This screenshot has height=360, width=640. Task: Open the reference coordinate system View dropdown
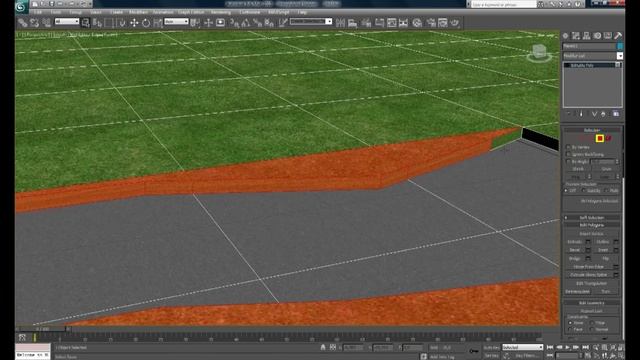(176, 22)
